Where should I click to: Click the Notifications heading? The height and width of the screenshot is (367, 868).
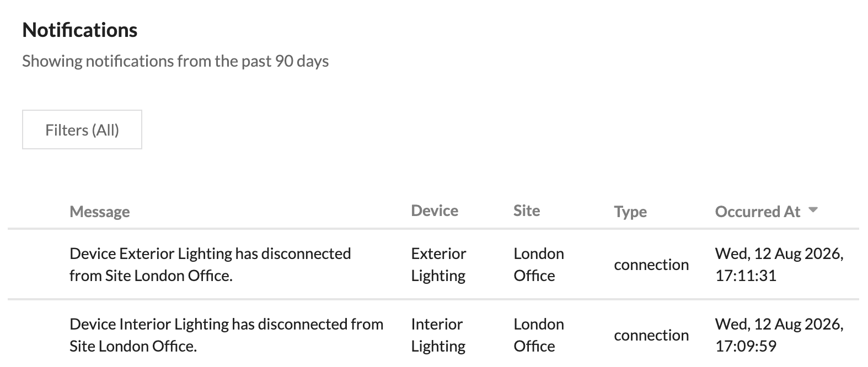click(x=80, y=30)
